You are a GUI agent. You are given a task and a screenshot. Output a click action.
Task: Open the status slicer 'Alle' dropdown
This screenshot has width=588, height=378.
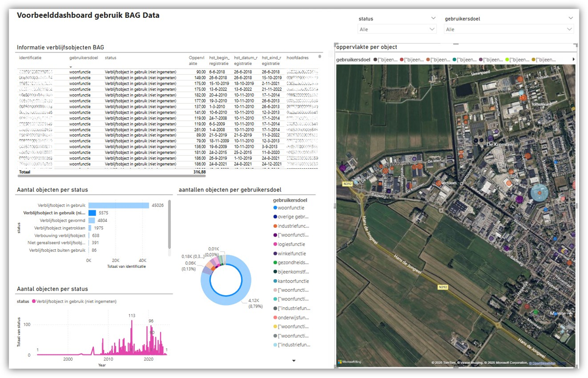coord(397,29)
